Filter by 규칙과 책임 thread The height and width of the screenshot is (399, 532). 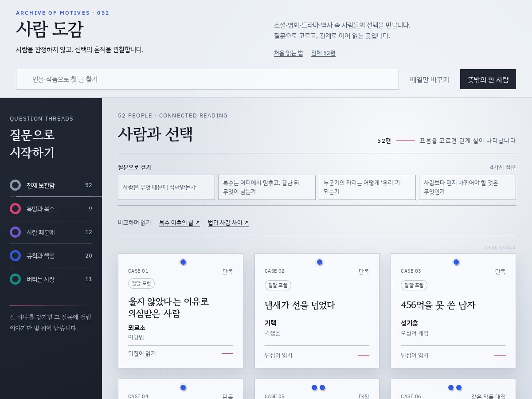[x=51, y=256]
